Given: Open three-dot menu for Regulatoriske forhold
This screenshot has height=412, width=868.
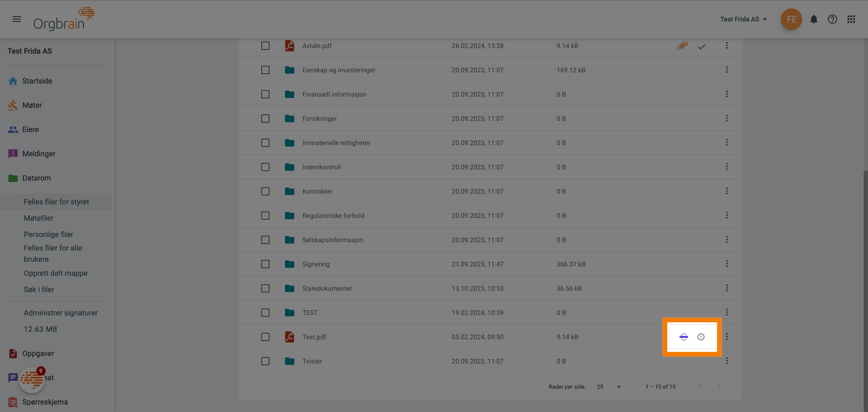Looking at the screenshot, I should [727, 215].
